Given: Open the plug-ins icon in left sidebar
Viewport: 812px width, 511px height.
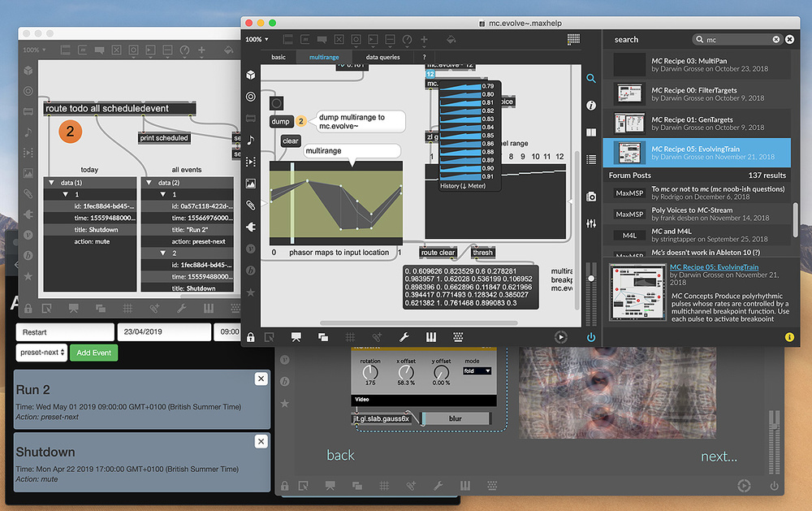Looking at the screenshot, I should (251, 227).
